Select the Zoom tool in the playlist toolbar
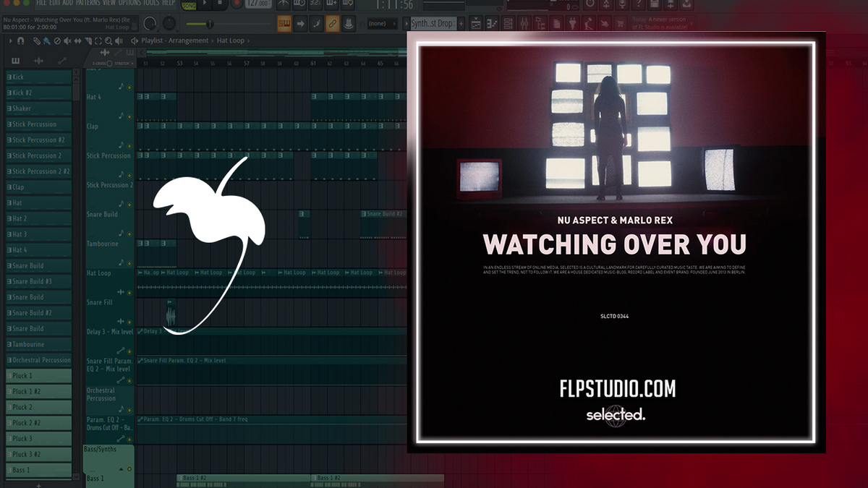This screenshot has height=488, width=868. point(109,40)
